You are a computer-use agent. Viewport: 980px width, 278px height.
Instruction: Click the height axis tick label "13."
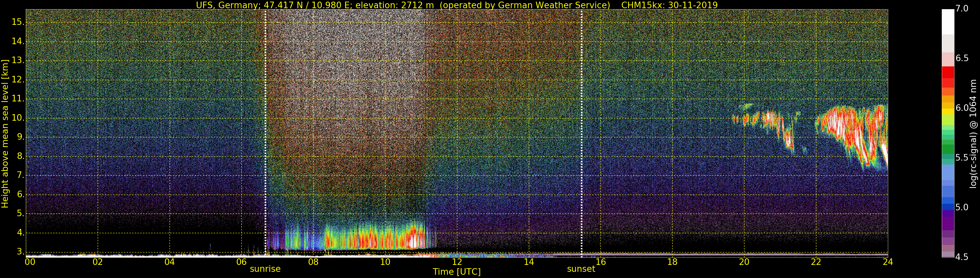pos(18,60)
